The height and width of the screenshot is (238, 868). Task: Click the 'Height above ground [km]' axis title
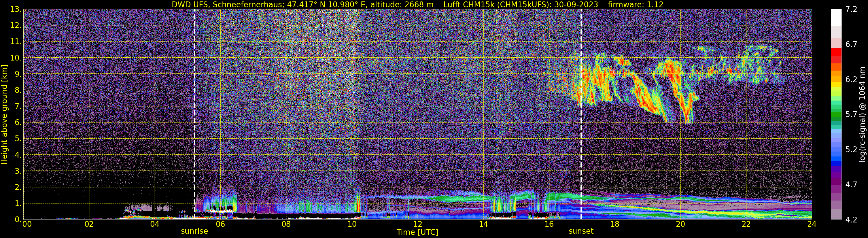(4, 115)
